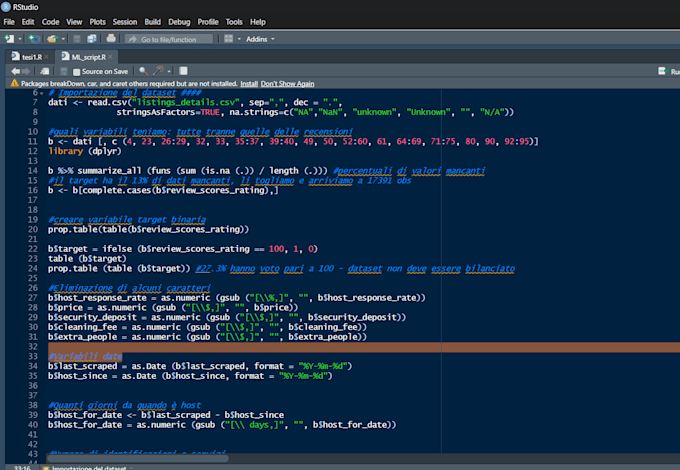Click the '#Quanti giorni da quando è host' comment
The height and width of the screenshot is (470, 680).
tap(124, 405)
